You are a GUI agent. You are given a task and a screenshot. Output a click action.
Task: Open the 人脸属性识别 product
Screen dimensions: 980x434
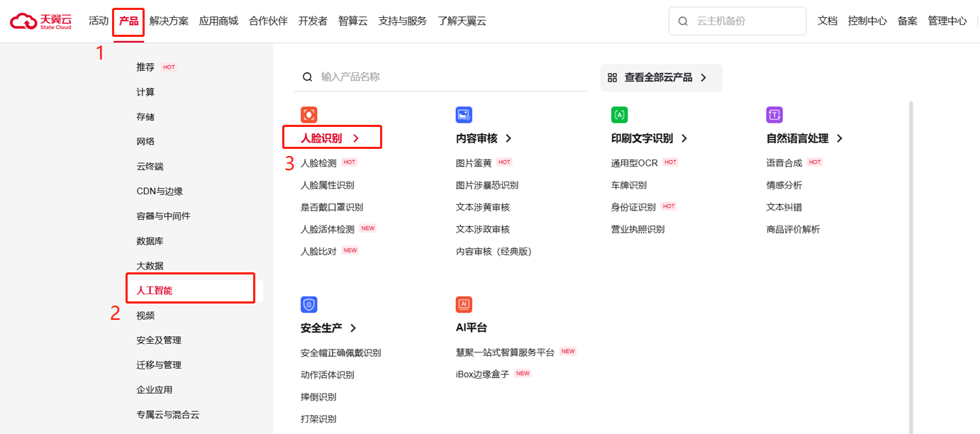[x=328, y=185]
